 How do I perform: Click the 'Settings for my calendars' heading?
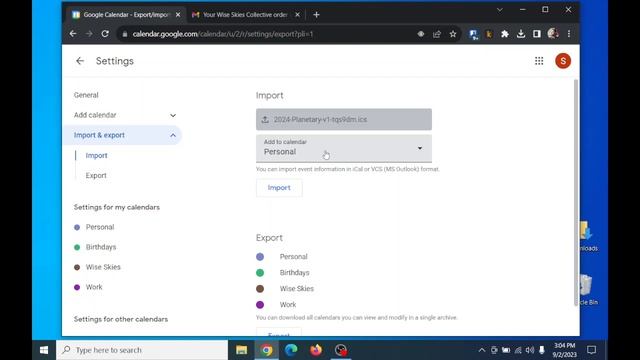(117, 207)
